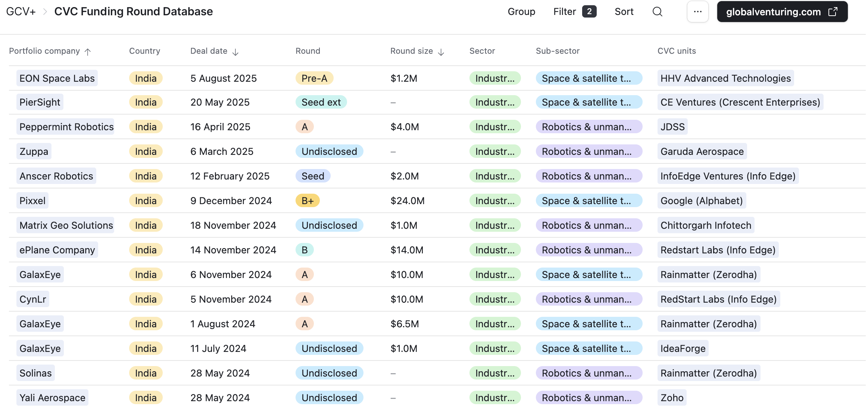
Task: Open EON Space Labs company entry
Action: (x=57, y=78)
